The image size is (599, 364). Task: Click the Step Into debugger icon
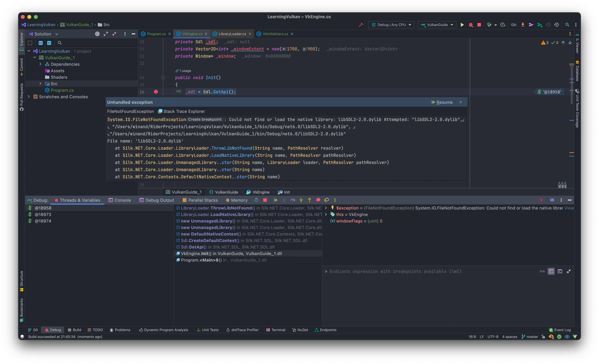point(301,200)
